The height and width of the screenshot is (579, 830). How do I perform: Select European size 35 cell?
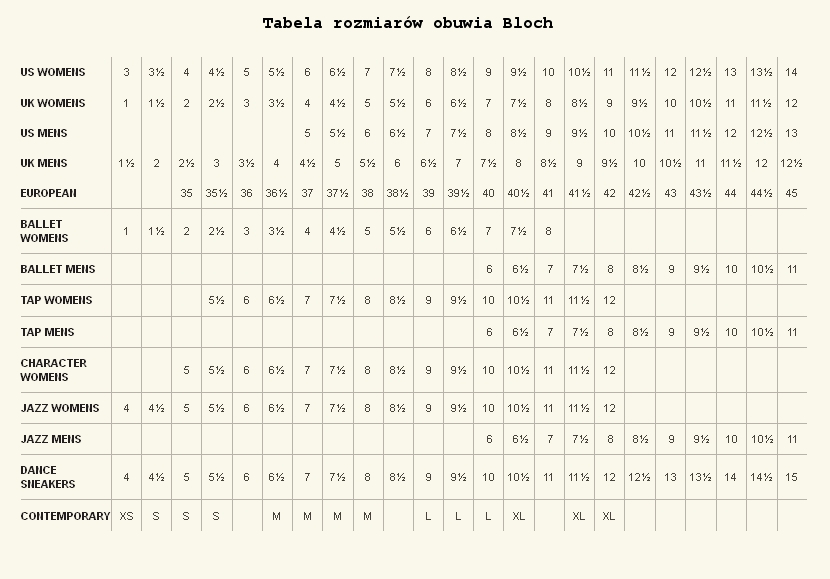coord(186,193)
